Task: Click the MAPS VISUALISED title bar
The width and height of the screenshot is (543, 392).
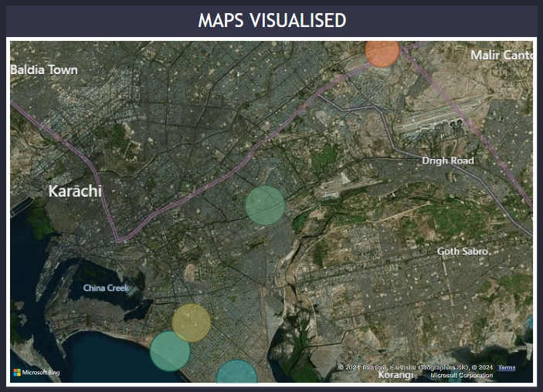Action: pyautogui.click(x=271, y=20)
